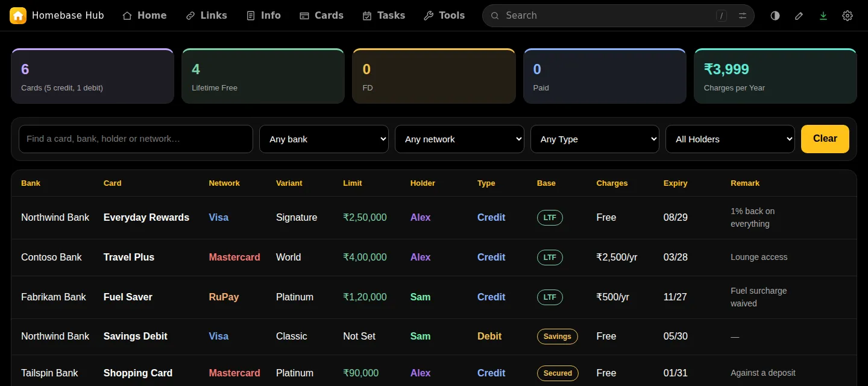
Task: Select the Shopping Card name
Action: [x=138, y=373]
